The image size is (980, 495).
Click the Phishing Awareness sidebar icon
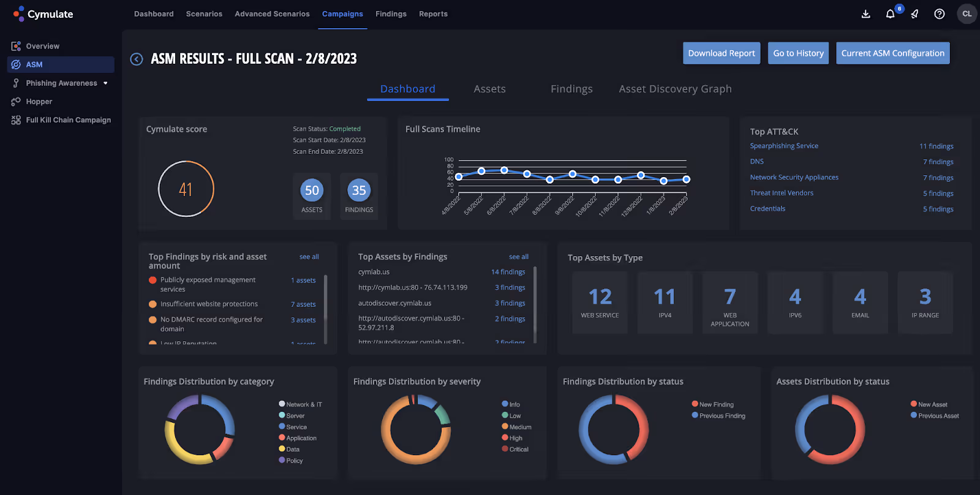point(16,83)
